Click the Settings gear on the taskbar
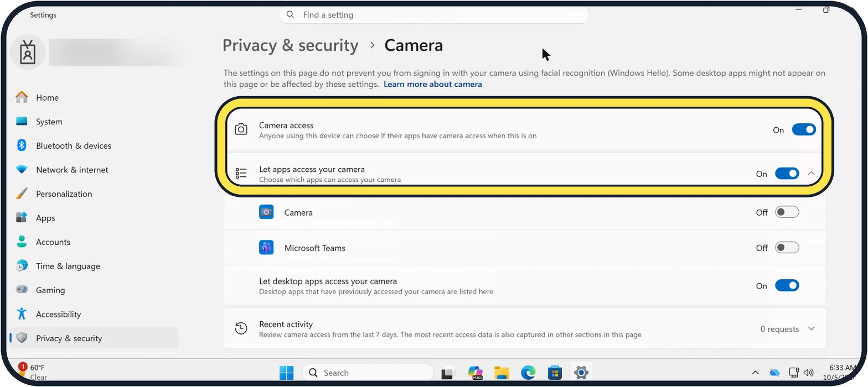Screen dimensions: 868x387 [x=581, y=373]
